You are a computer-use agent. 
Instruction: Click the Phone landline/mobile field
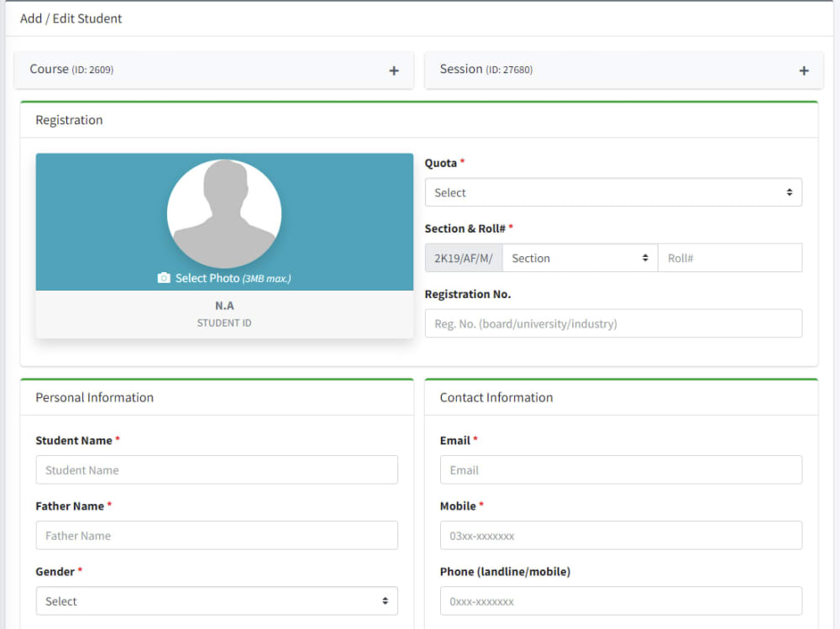point(621,601)
